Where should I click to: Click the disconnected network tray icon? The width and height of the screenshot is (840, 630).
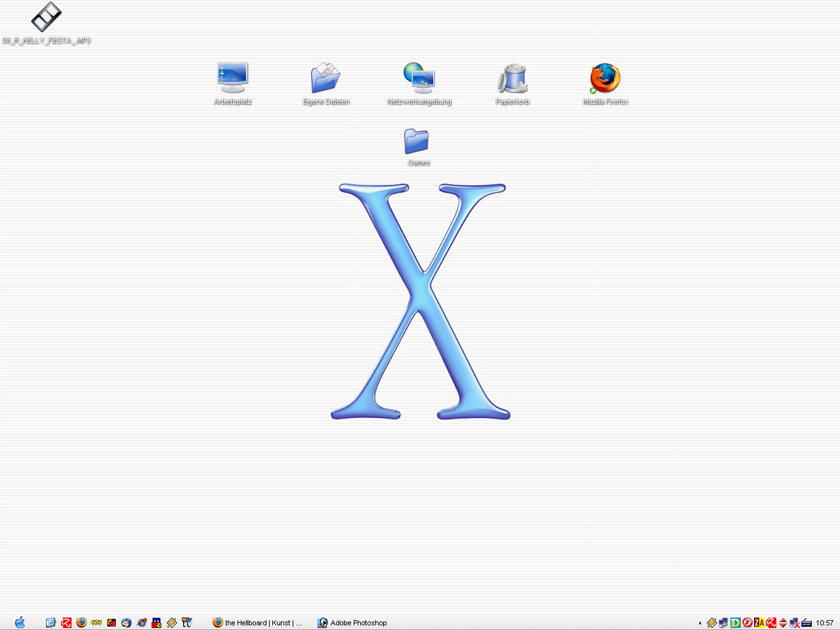click(795, 623)
